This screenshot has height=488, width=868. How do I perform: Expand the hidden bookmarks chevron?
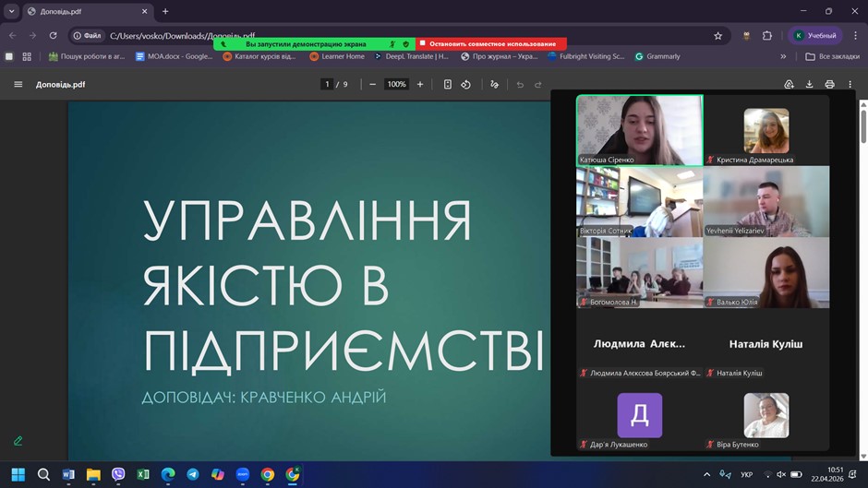coord(783,56)
